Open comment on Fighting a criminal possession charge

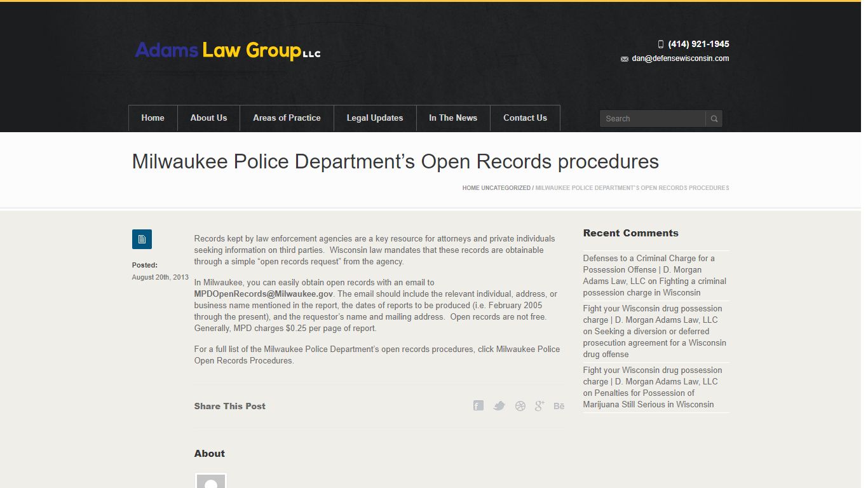click(x=654, y=287)
